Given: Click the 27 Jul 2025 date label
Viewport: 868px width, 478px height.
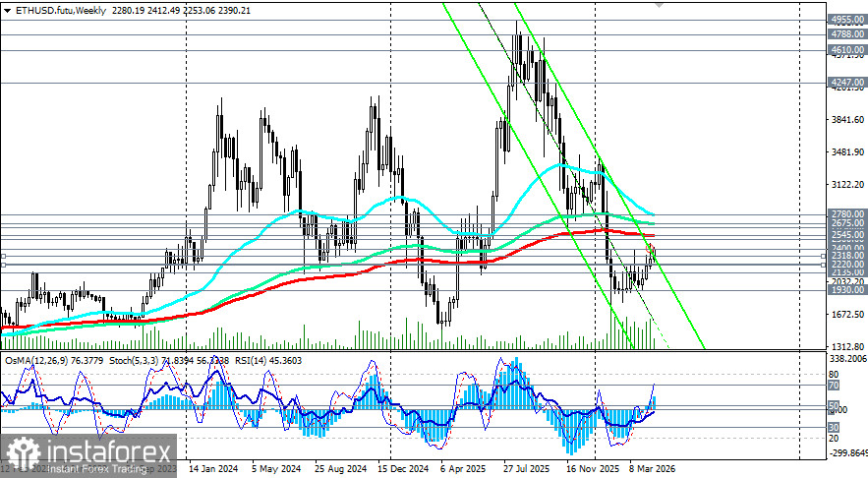Looking at the screenshot, I should [527, 468].
